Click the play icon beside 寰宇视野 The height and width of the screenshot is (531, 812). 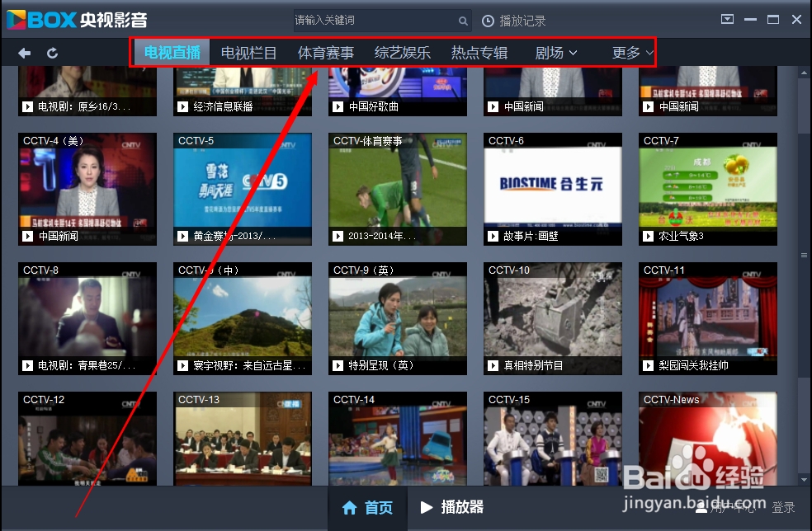182,366
